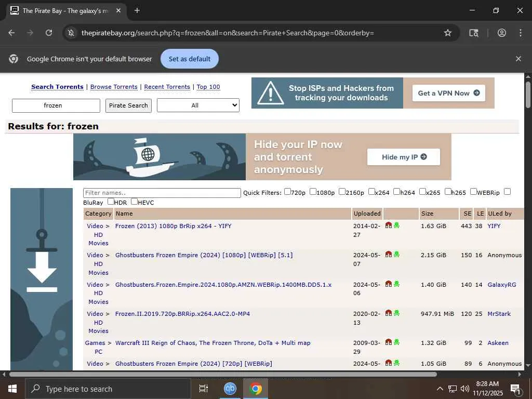Screen dimensions: 532x399
Task: Open Frozen (2013) 1080p BrRip x264 - YIFY link
Action: click(174, 226)
